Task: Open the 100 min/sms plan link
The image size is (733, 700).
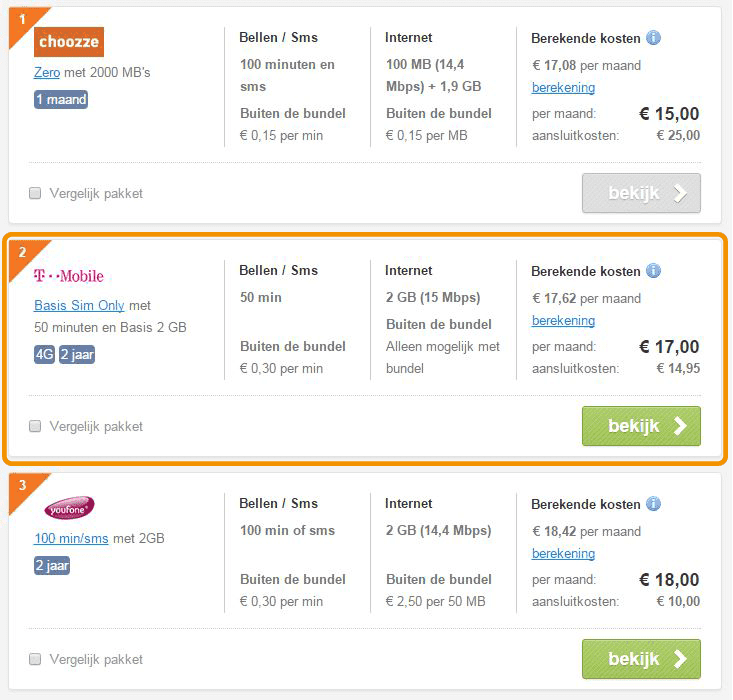Action: (x=71, y=538)
